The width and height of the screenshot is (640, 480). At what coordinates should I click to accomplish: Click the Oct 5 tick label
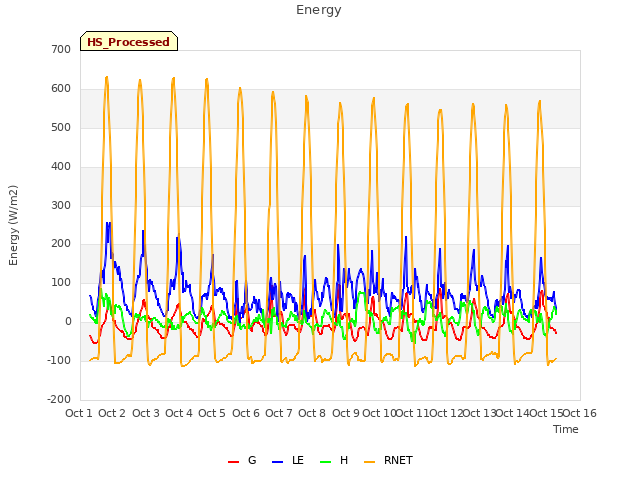[212, 413]
